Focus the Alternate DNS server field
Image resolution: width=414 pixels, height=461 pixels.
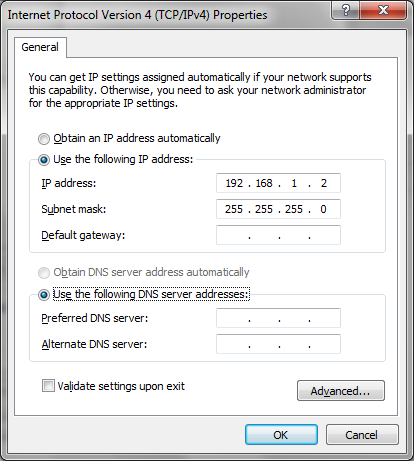(278, 344)
